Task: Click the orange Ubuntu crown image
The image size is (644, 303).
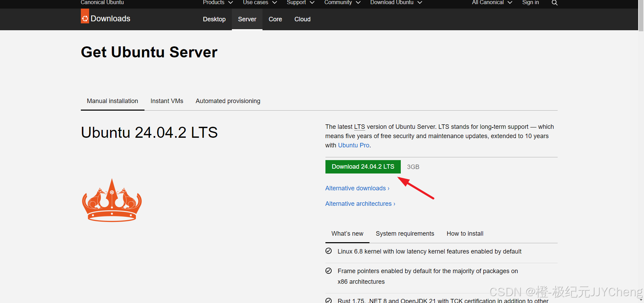Action: coord(112,200)
